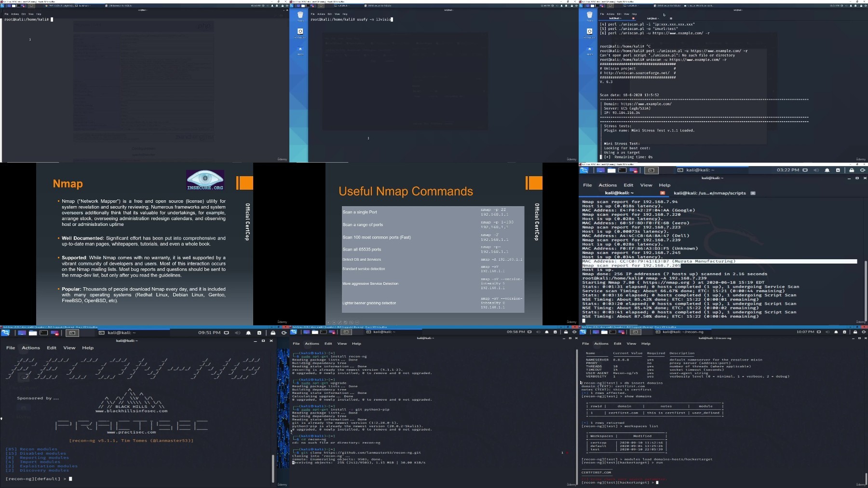Screen dimensions: 868x488
Task: Toggle the volume icon in the 10:07 PM panel
Action: pos(827,332)
